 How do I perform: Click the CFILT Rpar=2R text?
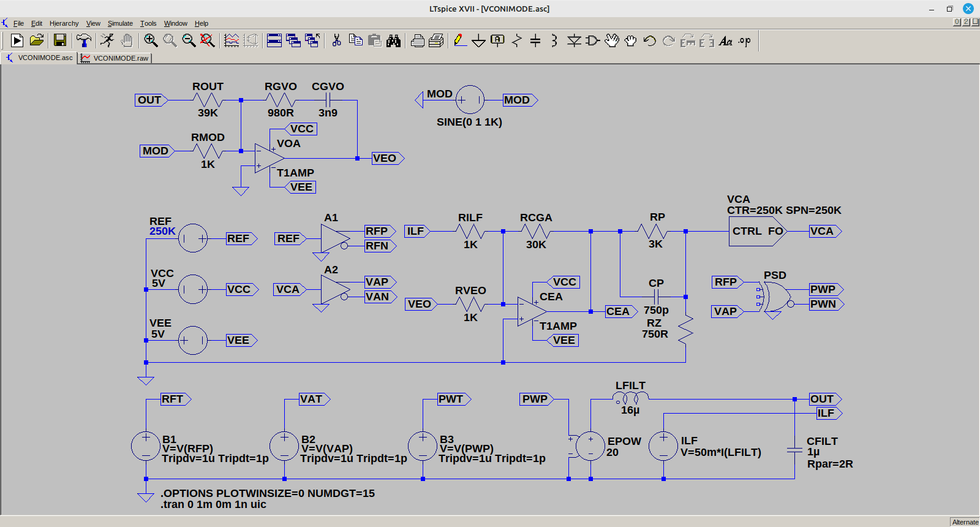click(x=830, y=464)
